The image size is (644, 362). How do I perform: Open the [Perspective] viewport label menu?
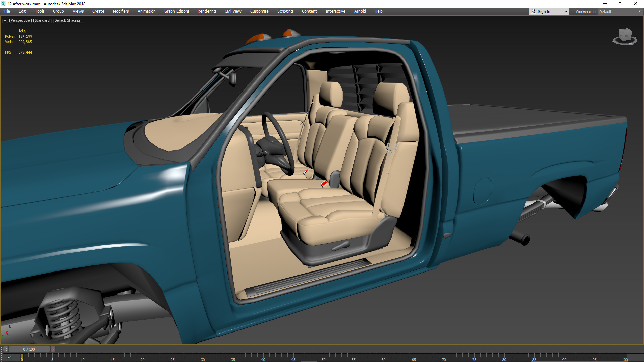tap(20, 20)
